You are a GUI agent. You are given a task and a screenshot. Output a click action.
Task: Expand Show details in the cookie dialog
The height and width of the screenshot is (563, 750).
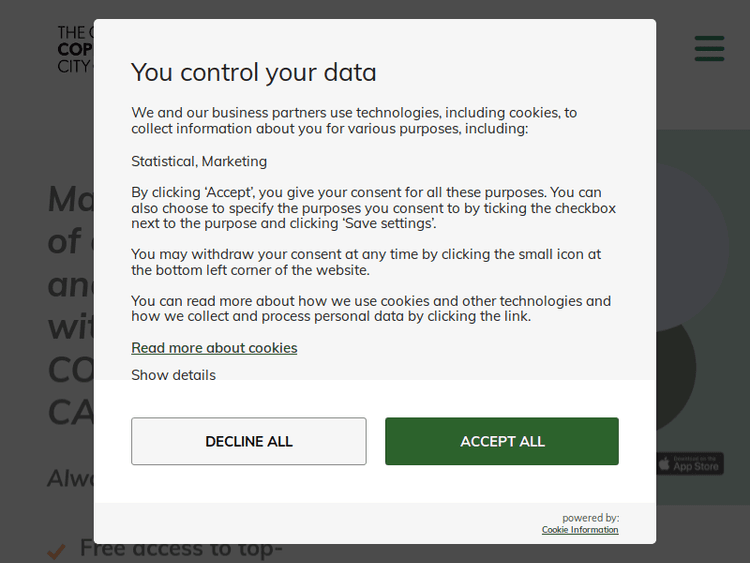(173, 375)
